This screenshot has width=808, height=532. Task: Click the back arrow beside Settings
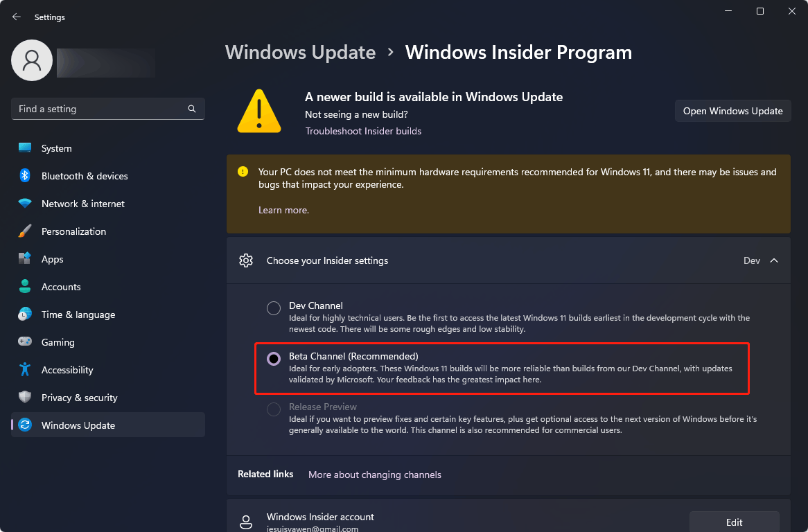tap(17, 17)
